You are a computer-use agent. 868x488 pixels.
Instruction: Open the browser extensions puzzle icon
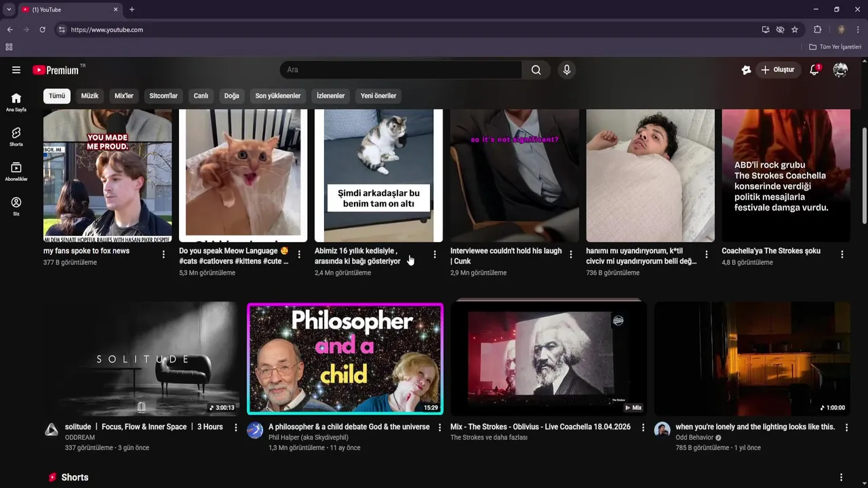point(817,30)
